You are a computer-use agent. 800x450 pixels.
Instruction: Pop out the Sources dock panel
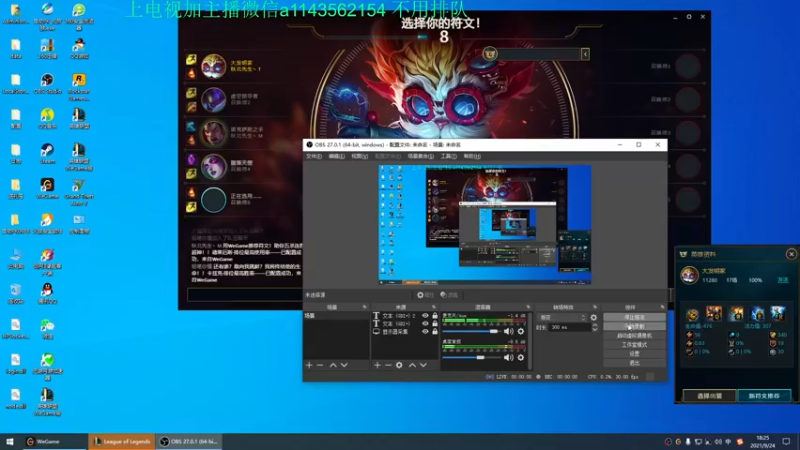(x=434, y=307)
